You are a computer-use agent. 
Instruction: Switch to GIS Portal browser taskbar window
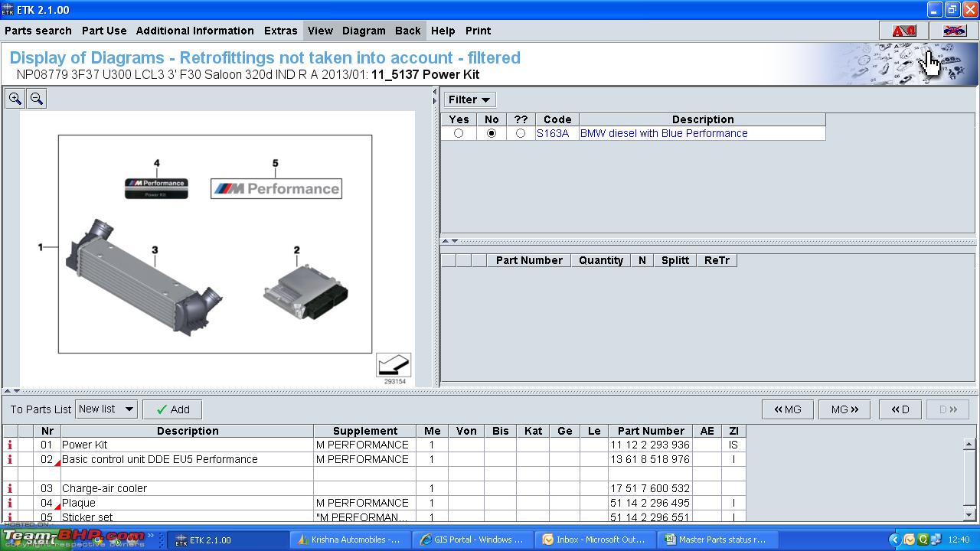tap(474, 540)
